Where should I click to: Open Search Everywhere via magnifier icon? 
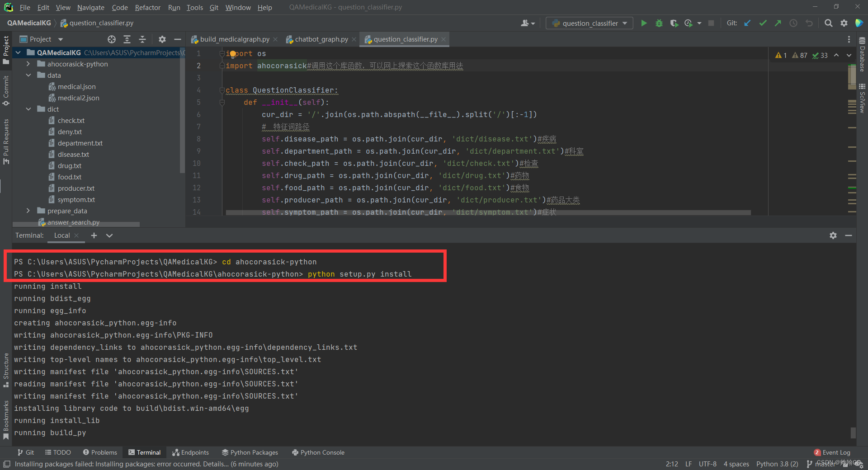click(829, 23)
